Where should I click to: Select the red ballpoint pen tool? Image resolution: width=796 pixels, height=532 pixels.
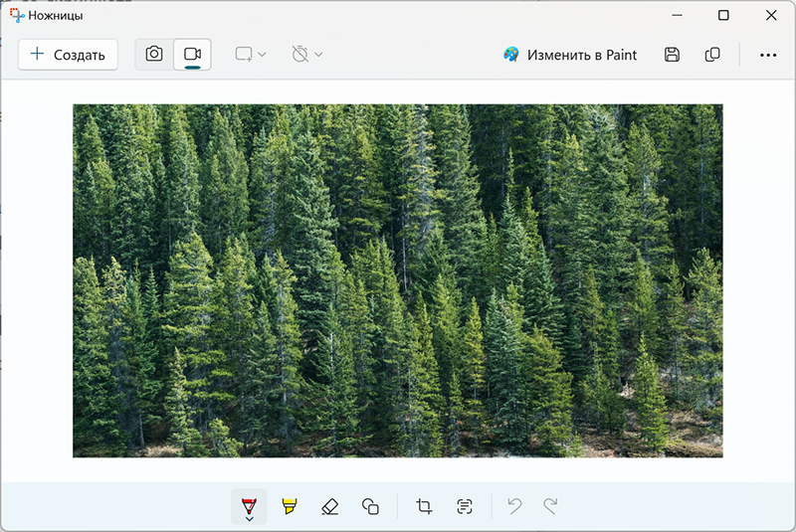pyautogui.click(x=249, y=504)
